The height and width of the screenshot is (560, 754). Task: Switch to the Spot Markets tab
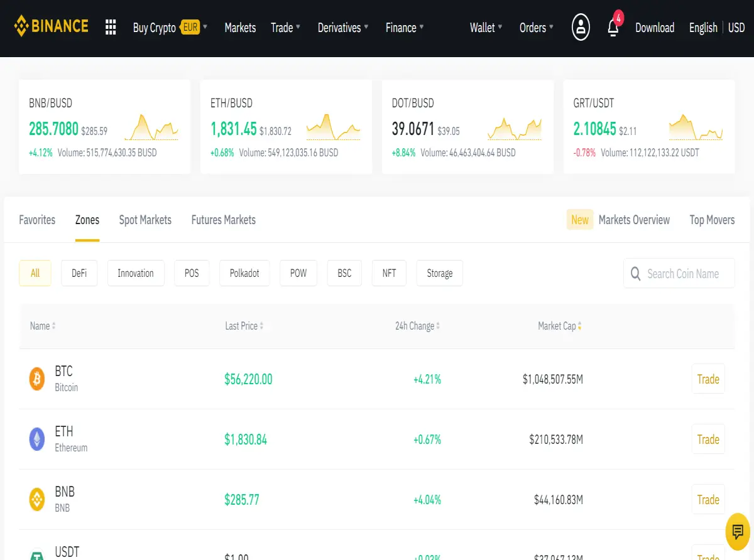[145, 220]
